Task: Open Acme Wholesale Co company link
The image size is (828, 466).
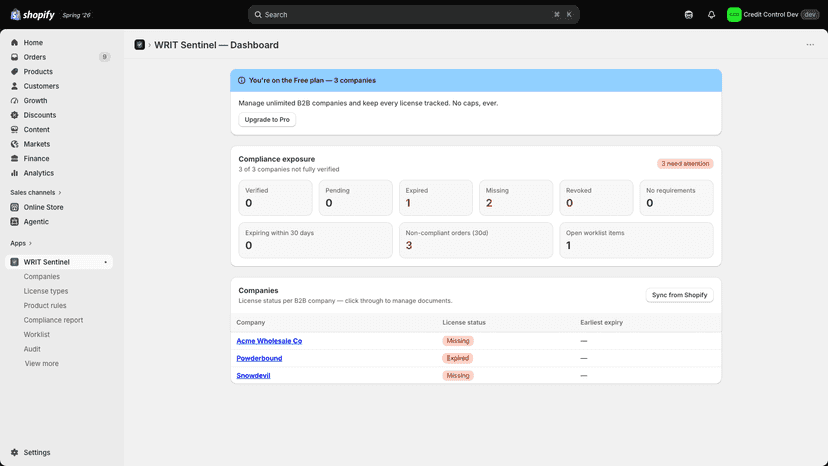Action: coord(269,341)
